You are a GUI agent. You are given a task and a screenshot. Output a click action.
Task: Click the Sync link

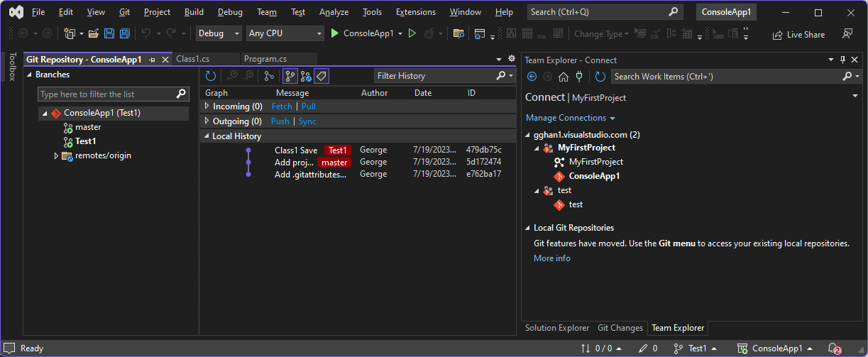coord(307,121)
